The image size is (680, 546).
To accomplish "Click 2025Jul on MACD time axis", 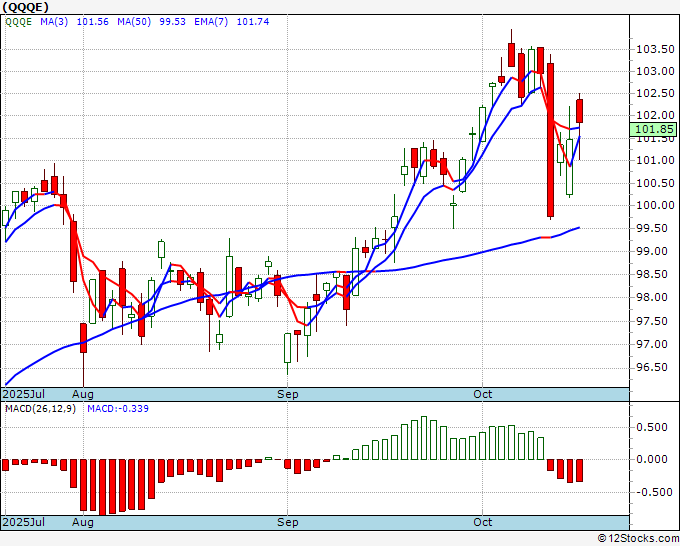I will point(24,522).
